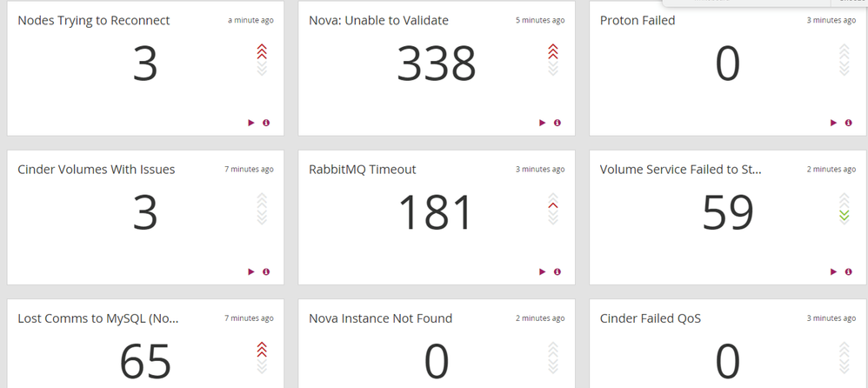The height and width of the screenshot is (388, 868).
Task: Select the Lost Comms to MySQL title
Action: [98, 318]
